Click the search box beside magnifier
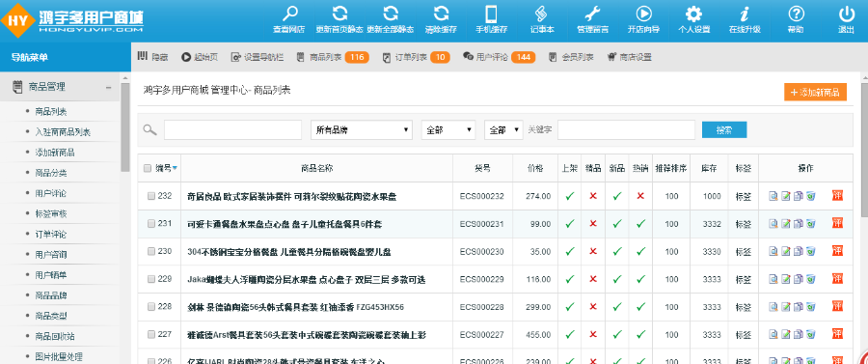Screen dimensions: 868x364 click(232, 129)
